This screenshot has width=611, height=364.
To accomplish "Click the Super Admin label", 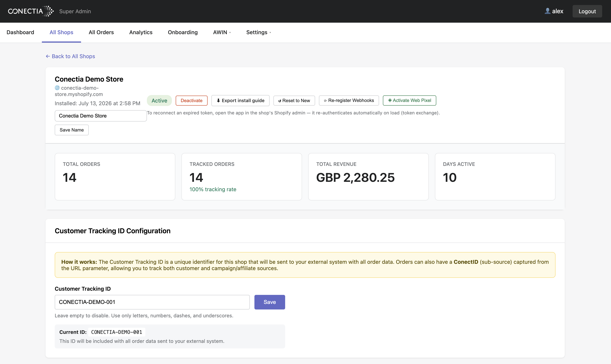I will 75,11.
